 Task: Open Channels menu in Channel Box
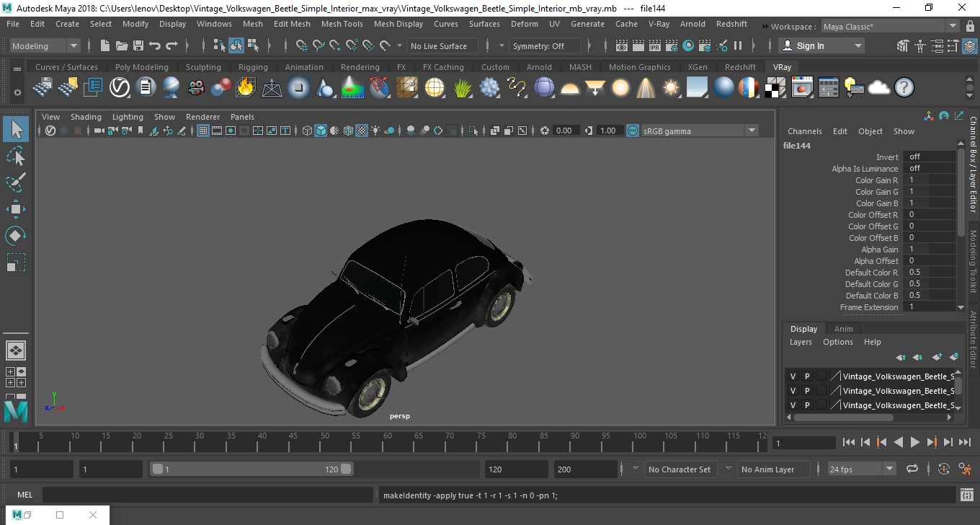pos(804,131)
